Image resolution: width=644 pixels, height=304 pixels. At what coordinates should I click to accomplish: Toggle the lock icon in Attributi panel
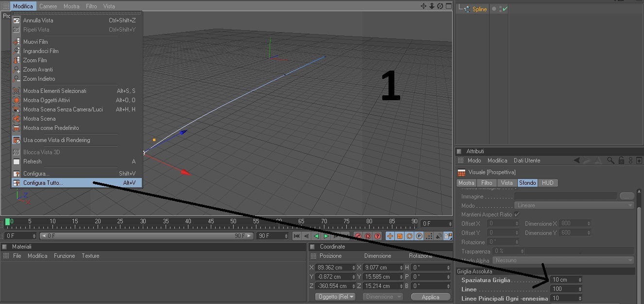(621, 161)
